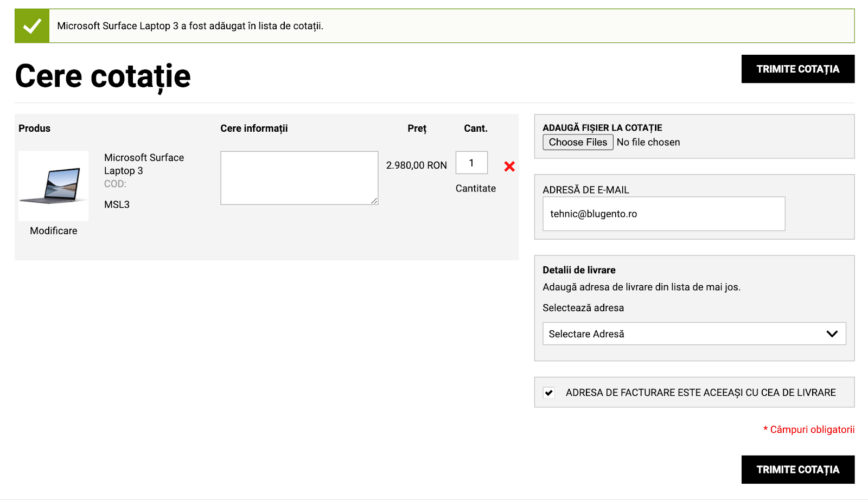Viewport: 868px width, 500px height.
Task: Open the Modificare link under product image
Action: tap(54, 231)
